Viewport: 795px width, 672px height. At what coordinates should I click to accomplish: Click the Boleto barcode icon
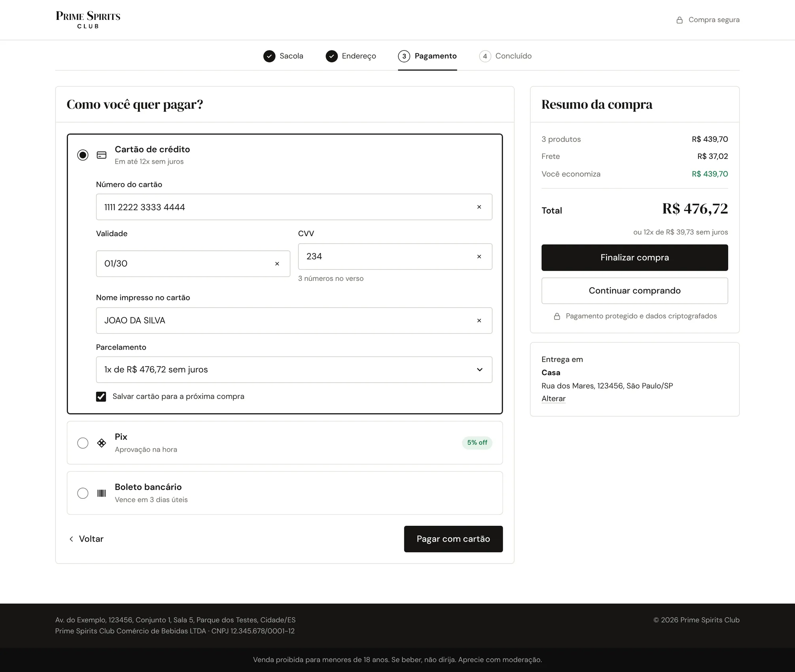pos(102,493)
